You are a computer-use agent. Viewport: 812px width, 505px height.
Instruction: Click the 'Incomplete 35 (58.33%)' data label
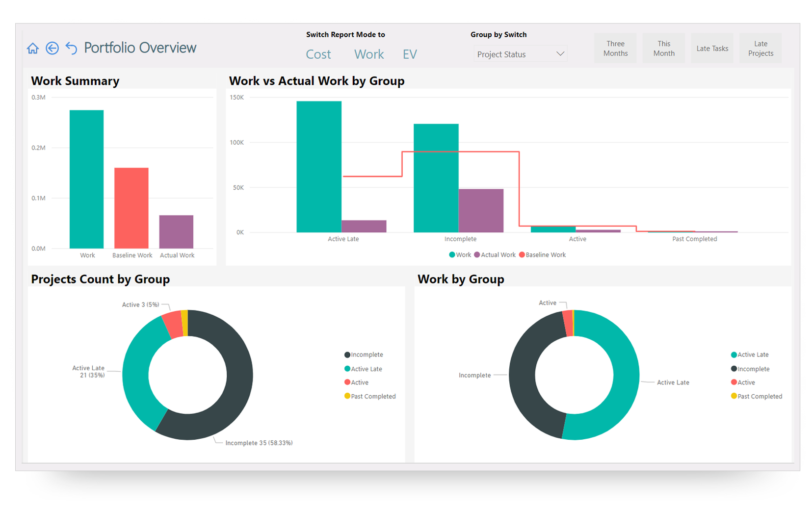(x=259, y=443)
